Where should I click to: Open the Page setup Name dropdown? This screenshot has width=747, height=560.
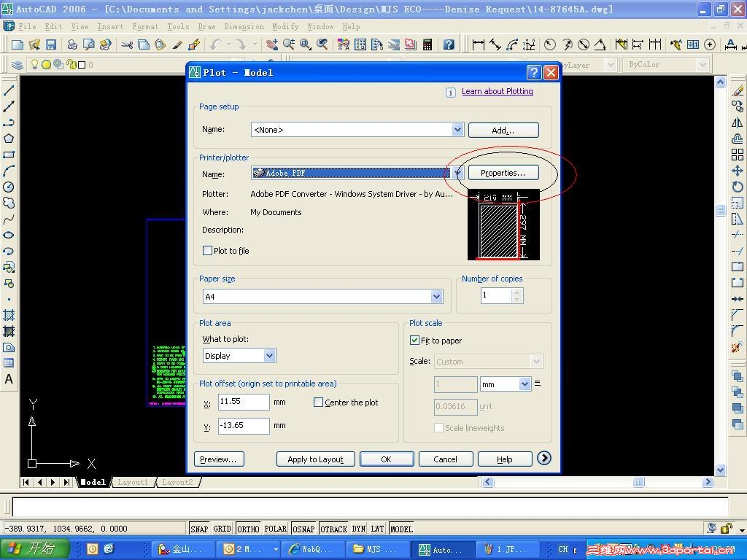(x=457, y=130)
